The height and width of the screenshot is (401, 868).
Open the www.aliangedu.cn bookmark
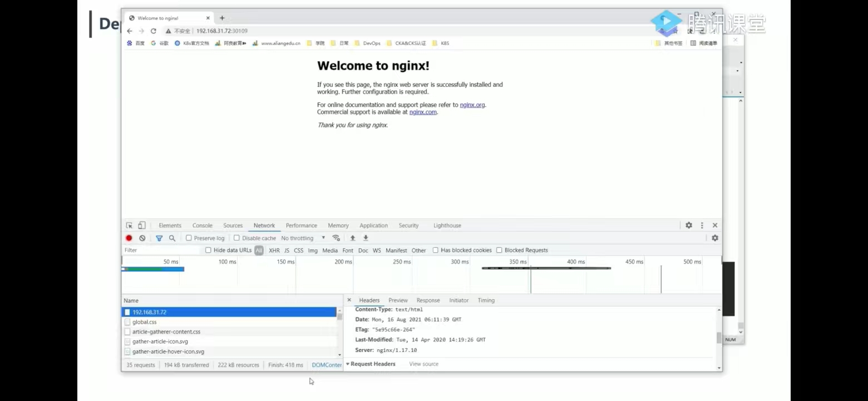pyautogui.click(x=277, y=43)
